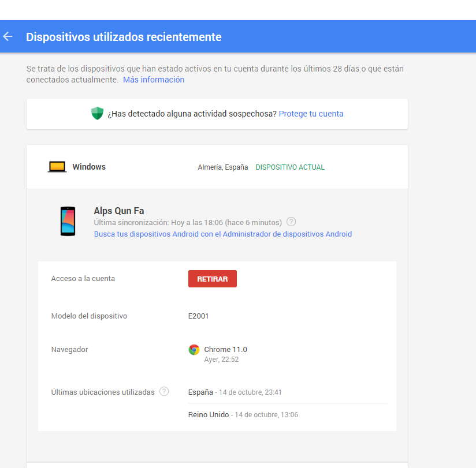
Task: Click the Dispositivos utilizados recientemente page title
Action: click(x=124, y=37)
